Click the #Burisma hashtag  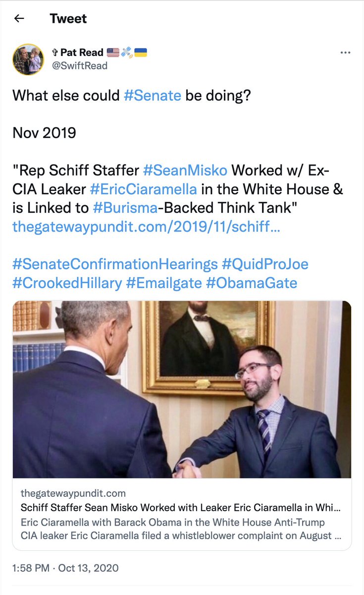pyautogui.click(x=124, y=208)
